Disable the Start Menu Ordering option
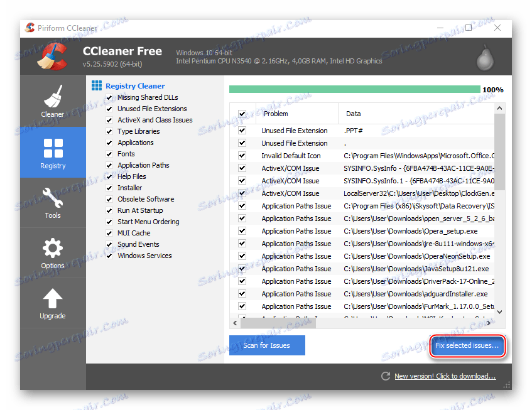The width and height of the screenshot is (532, 410). tap(109, 222)
